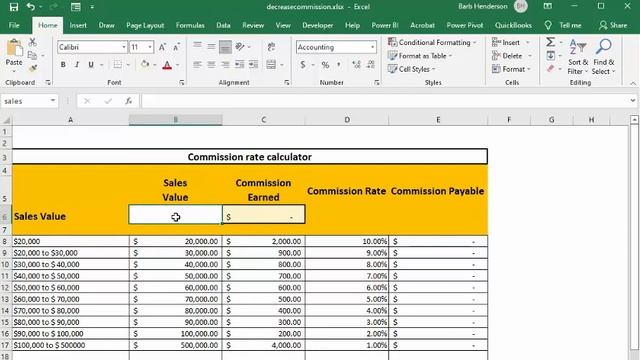Apply the red font color
Viewport: 640px width, 360px height.
point(167,64)
